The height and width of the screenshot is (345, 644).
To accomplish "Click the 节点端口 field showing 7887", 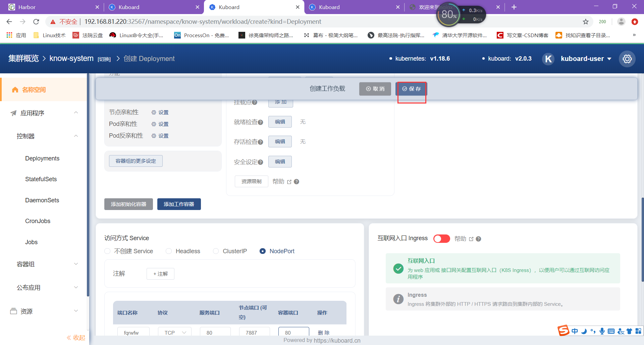I will (x=255, y=332).
